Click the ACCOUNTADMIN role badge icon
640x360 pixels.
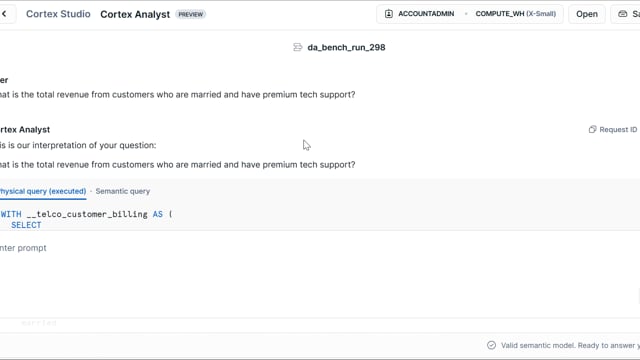[x=389, y=14]
